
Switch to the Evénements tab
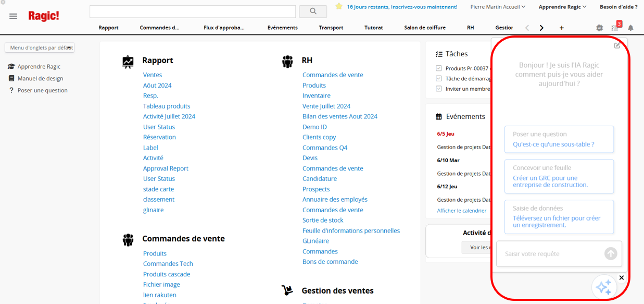coord(283,28)
